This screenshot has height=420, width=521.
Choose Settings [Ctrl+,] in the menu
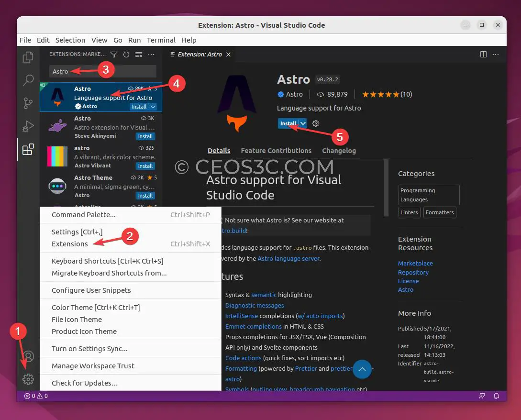pos(131,232)
